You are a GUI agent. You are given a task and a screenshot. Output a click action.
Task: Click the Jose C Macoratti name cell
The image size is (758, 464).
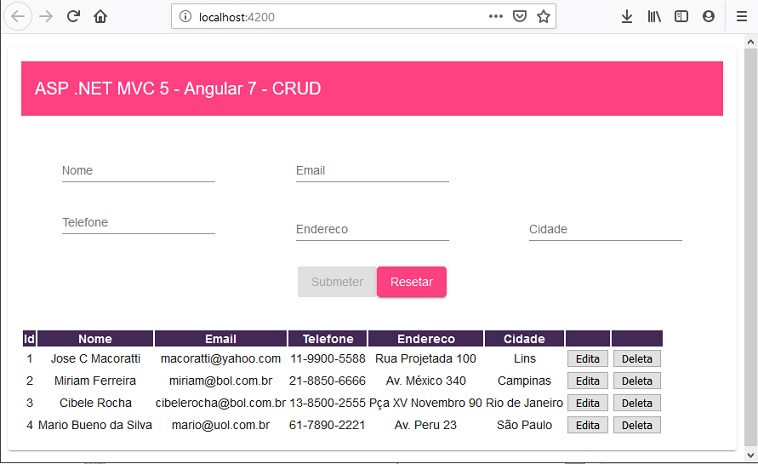click(x=95, y=359)
